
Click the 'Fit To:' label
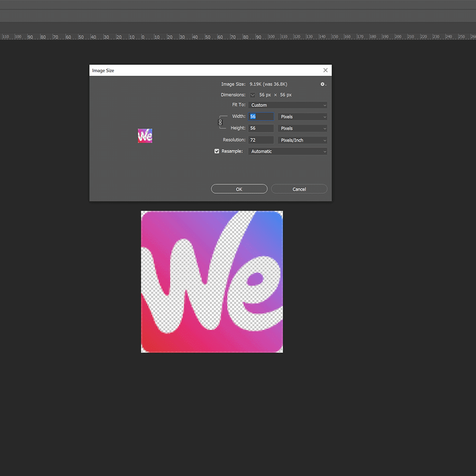pyautogui.click(x=239, y=105)
